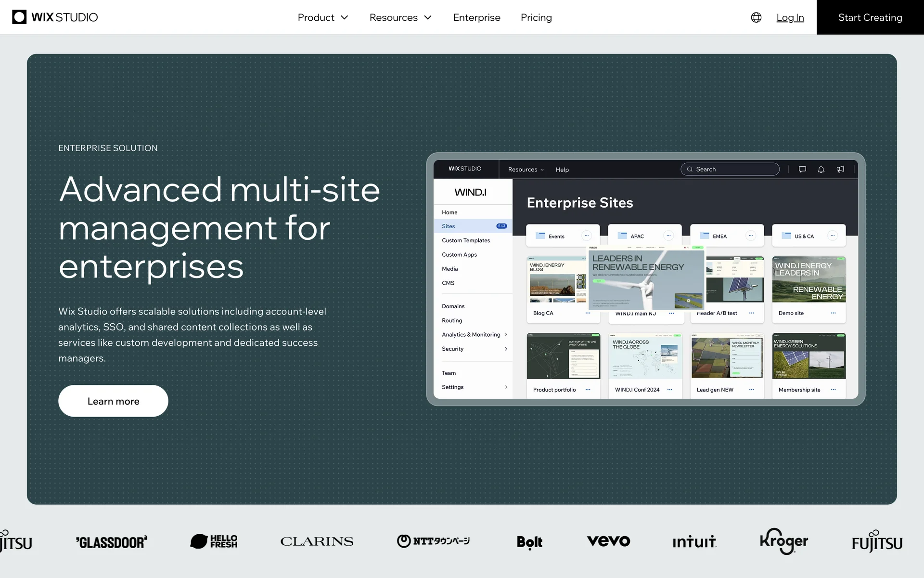Go to the Pricing page
Screen dimensions: 924x578
pos(536,17)
